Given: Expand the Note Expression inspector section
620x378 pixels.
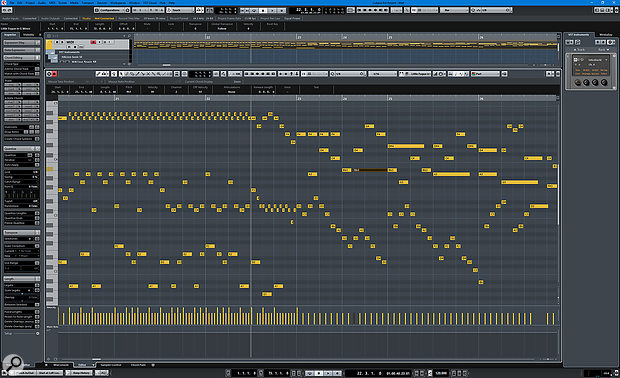Looking at the screenshot, I should pos(22,50).
